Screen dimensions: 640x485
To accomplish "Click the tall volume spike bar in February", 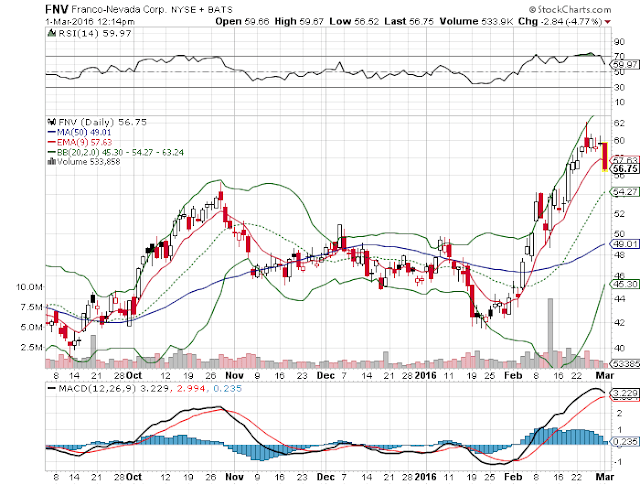I will (550, 333).
